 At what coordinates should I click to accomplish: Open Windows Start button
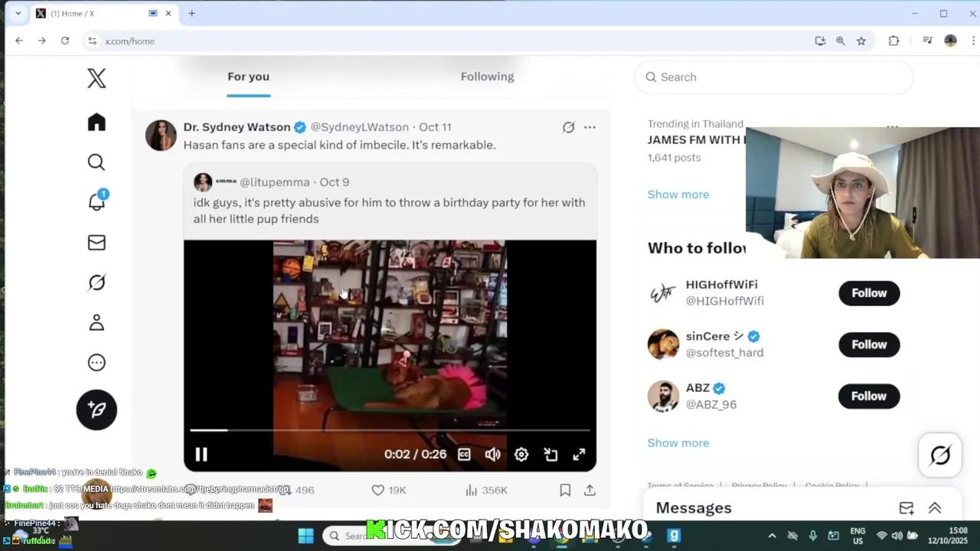[x=305, y=535]
